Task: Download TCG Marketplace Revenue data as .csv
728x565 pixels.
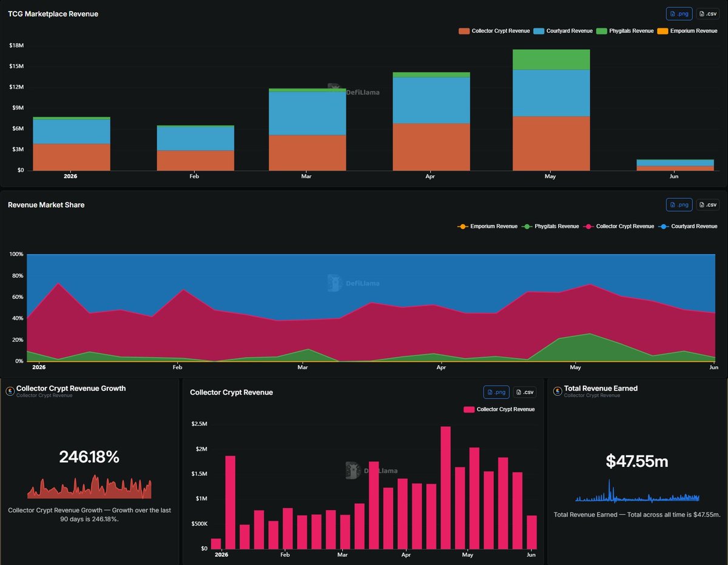Action: (707, 13)
